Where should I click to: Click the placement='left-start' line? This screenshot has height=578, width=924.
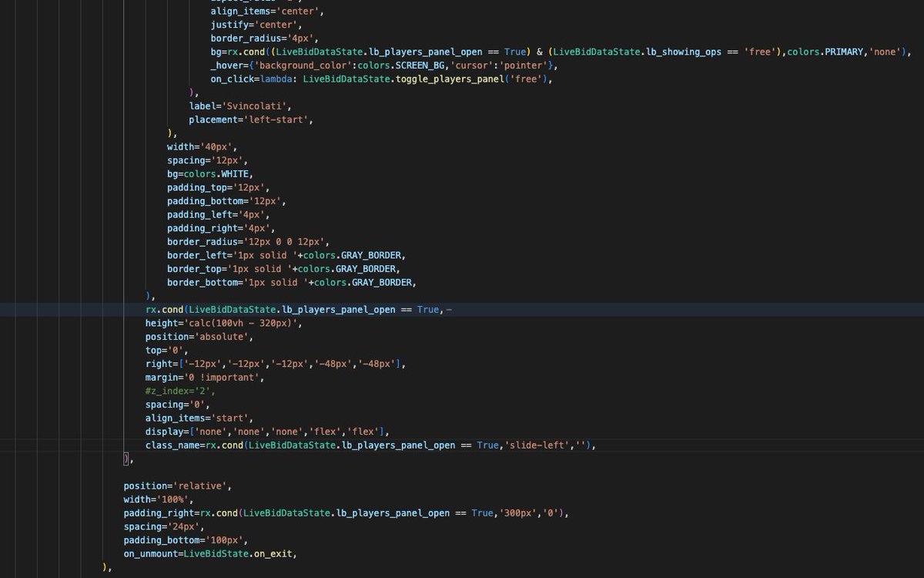pos(251,119)
